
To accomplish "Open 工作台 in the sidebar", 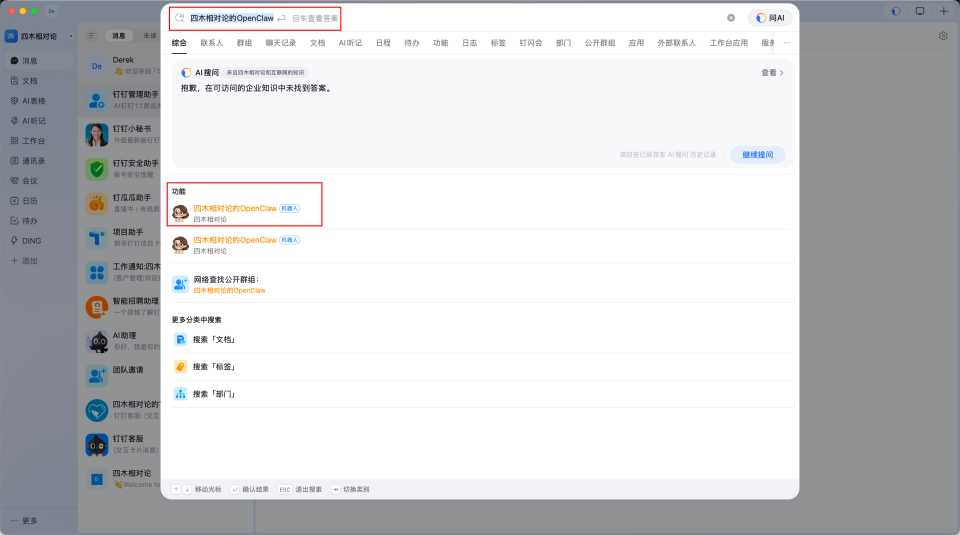I will 39,141.
